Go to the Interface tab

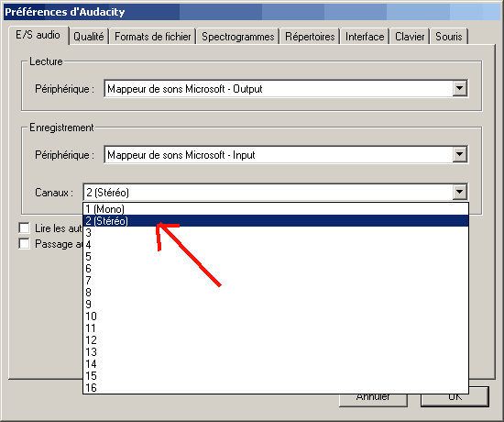(365, 37)
